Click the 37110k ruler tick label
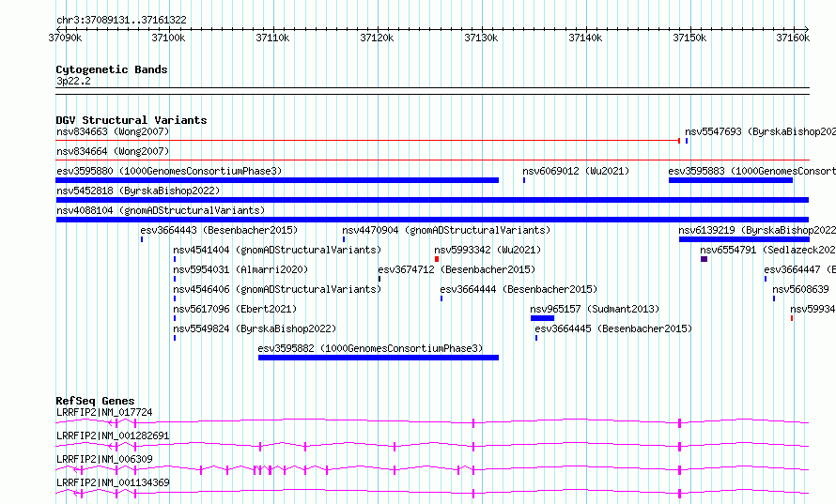The height and width of the screenshot is (504, 836). (272, 38)
